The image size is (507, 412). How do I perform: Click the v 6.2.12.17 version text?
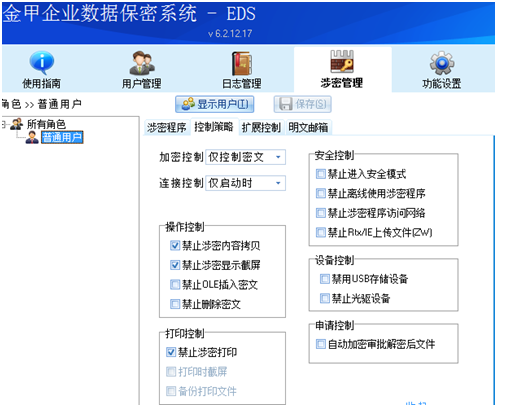tap(230, 33)
